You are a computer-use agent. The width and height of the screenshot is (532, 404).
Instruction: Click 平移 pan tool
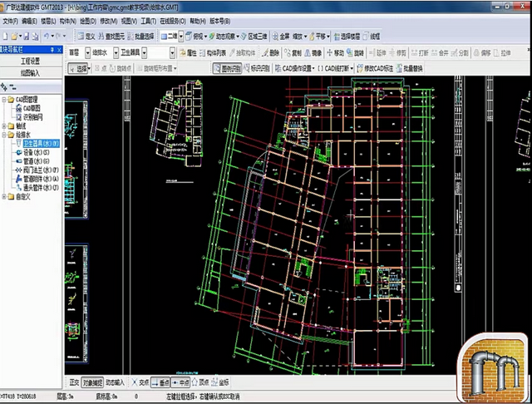318,37
